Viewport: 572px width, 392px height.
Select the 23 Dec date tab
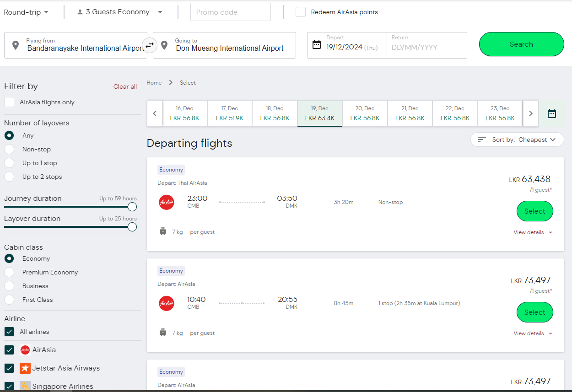pos(500,113)
